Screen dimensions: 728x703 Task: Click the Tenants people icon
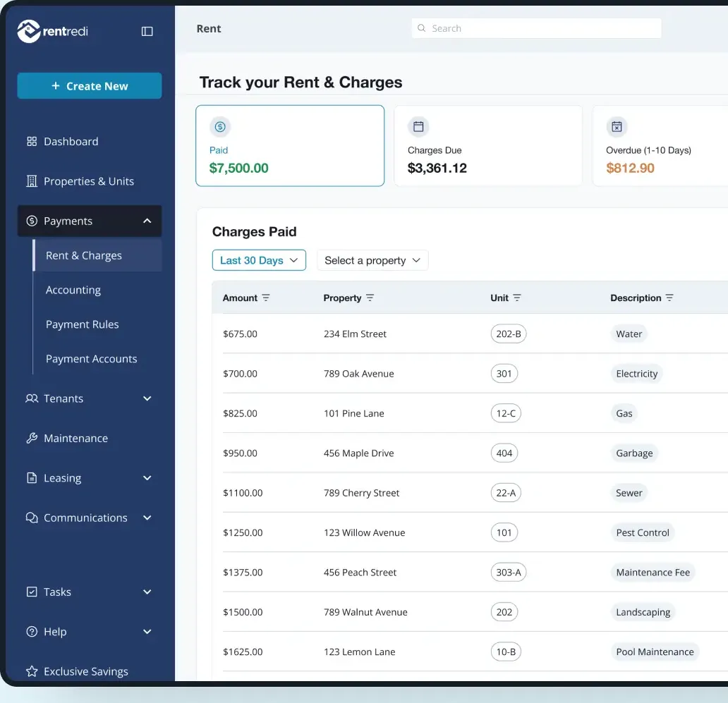[32, 398]
